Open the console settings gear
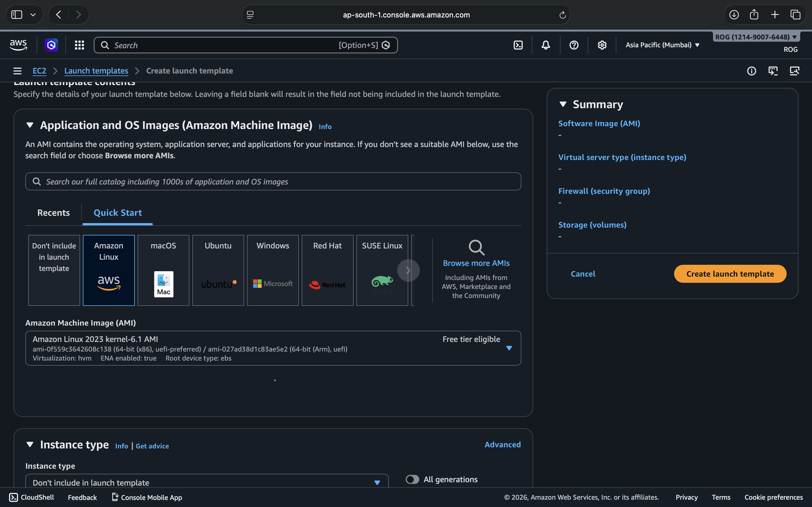Viewport: 812px width, 507px height. tap(602, 45)
